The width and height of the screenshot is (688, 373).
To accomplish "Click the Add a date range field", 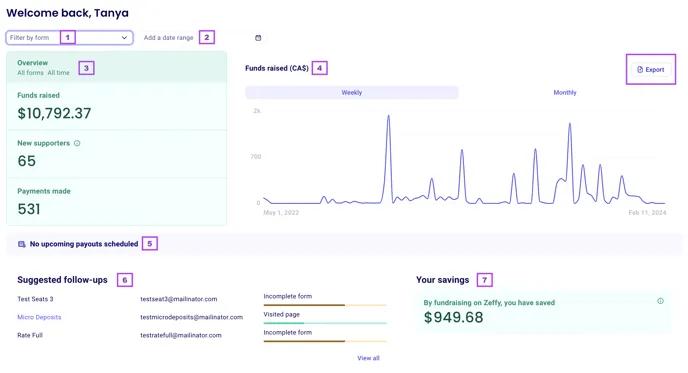I will (203, 38).
